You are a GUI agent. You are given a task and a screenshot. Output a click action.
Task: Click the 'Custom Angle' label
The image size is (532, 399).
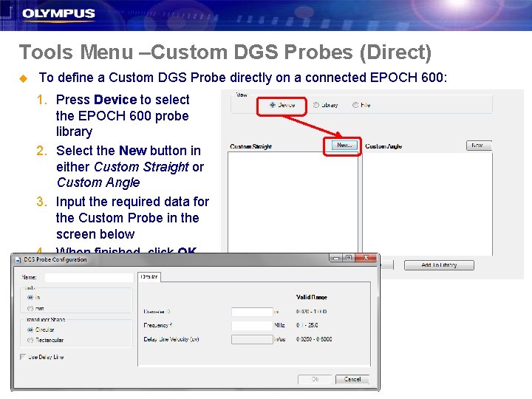(383, 146)
